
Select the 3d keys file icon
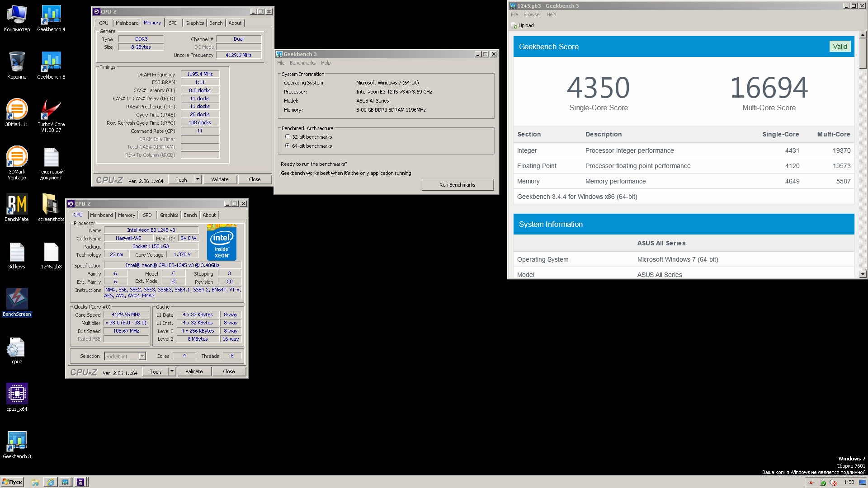(x=17, y=255)
